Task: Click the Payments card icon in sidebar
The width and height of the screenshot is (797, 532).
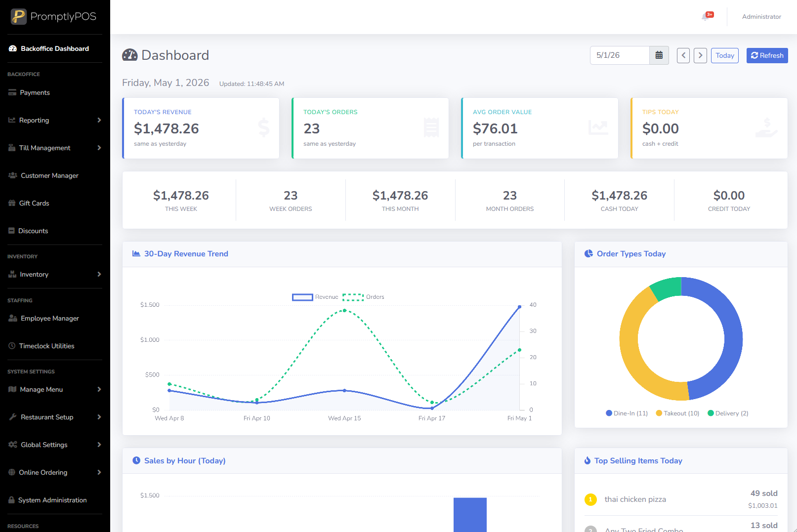Action: pos(12,92)
